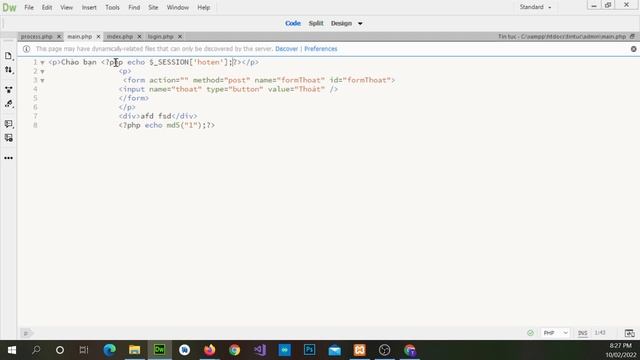Switch to Code view
640x360 pixels.
[x=293, y=23]
